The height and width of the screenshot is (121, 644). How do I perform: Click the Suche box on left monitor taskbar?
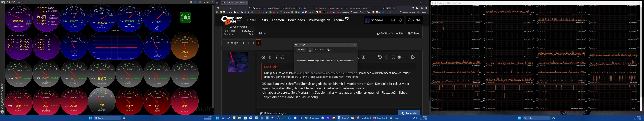(107, 118)
